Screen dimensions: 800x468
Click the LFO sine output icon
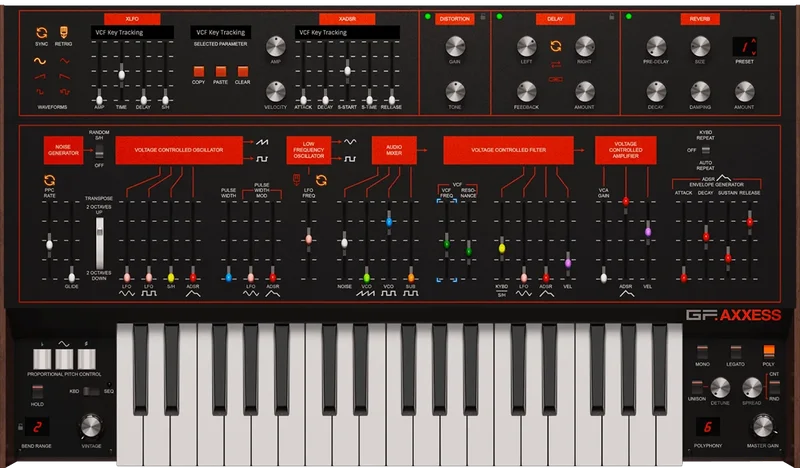coord(350,142)
